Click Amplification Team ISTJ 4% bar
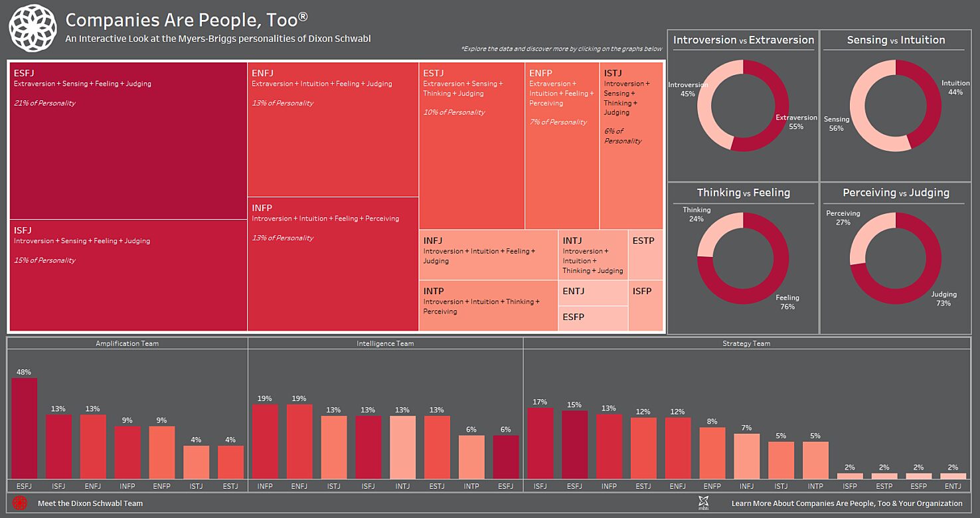 click(x=196, y=462)
